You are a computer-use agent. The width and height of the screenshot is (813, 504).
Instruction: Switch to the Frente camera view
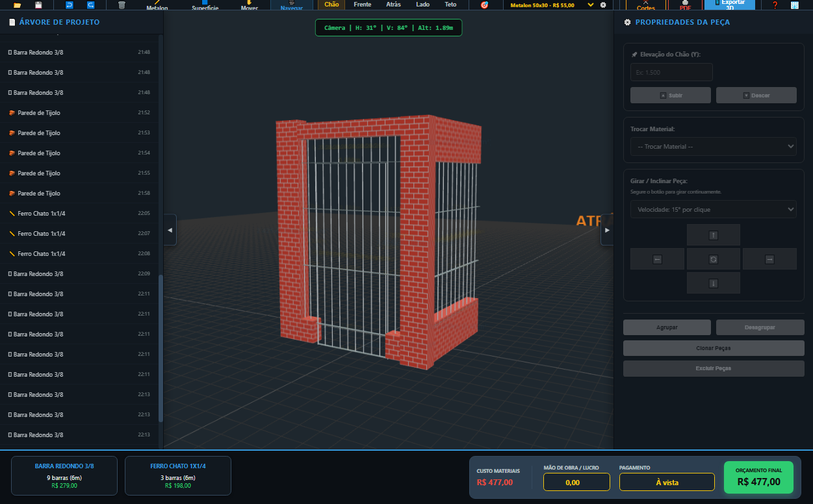(x=363, y=5)
